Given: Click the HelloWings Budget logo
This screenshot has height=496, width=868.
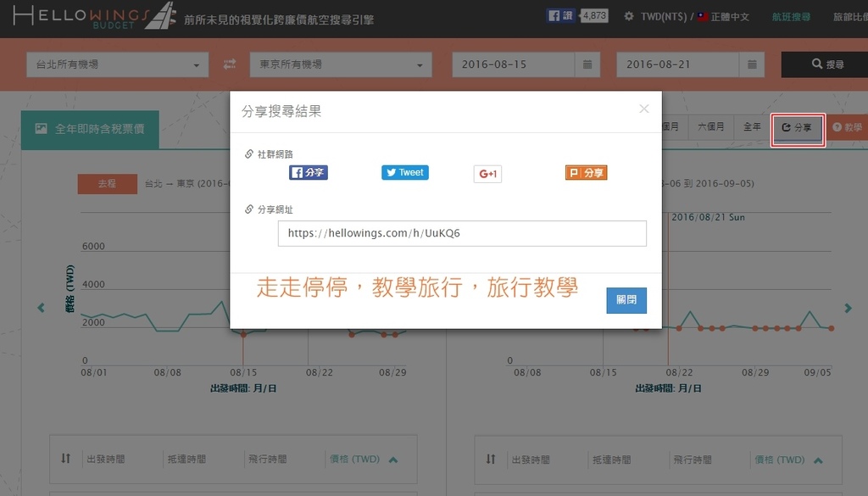Looking at the screenshot, I should point(95,15).
